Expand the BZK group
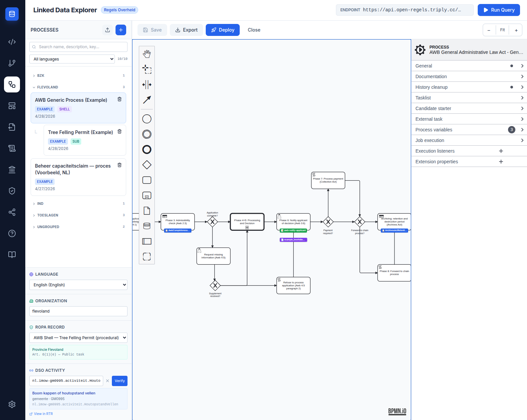Viewport: 527px width, 420px height. click(79, 75)
